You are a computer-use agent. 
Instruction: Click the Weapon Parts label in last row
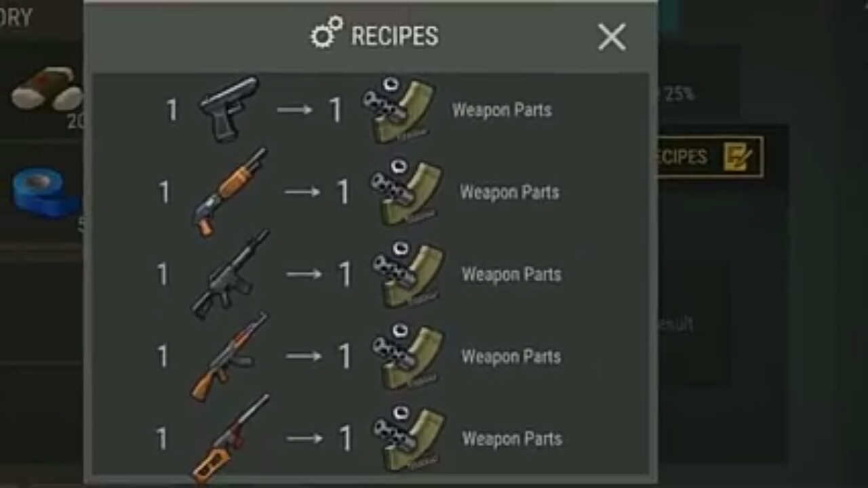tap(512, 439)
